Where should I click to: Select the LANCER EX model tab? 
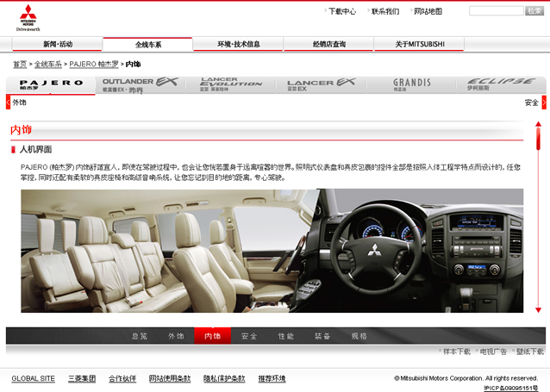[x=321, y=85]
